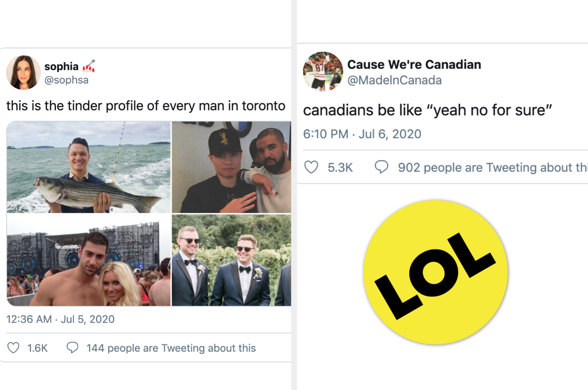This screenshot has width=588, height=390.
Task: Click the 12:36 AM Jul 5, 2020 timestamp
Action: pyautogui.click(x=60, y=320)
